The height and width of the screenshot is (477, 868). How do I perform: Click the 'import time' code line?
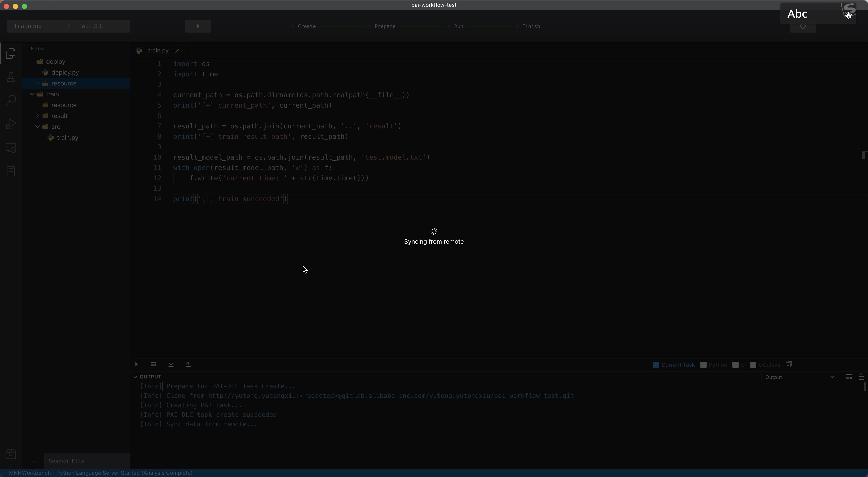coord(196,74)
